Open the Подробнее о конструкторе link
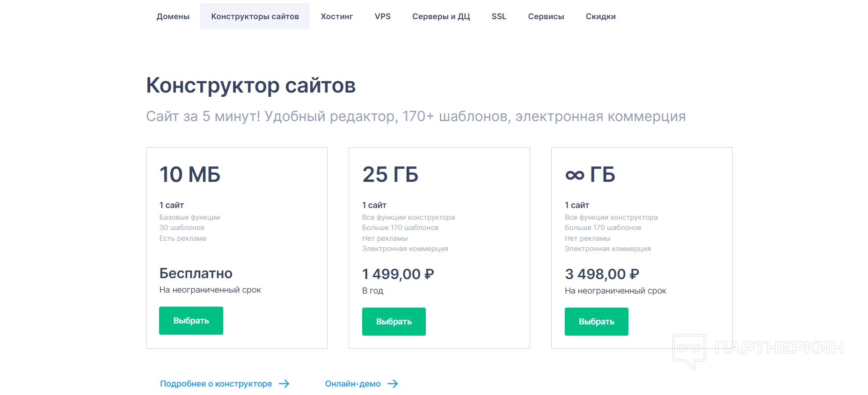Viewport: 868px width, 395px height. coord(216,384)
